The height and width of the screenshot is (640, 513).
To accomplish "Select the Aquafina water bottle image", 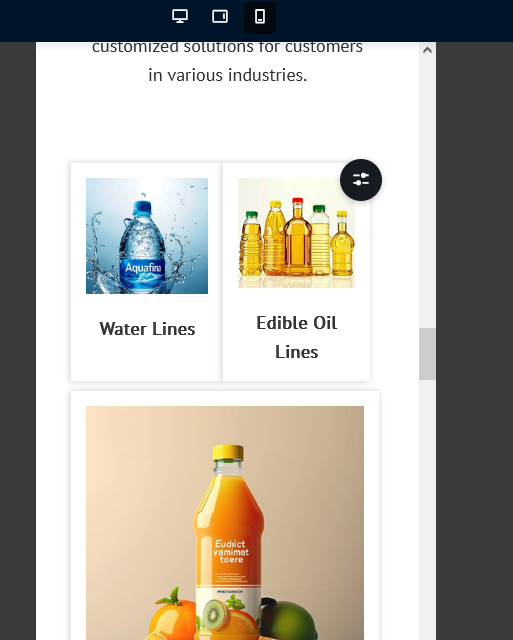I will [147, 236].
